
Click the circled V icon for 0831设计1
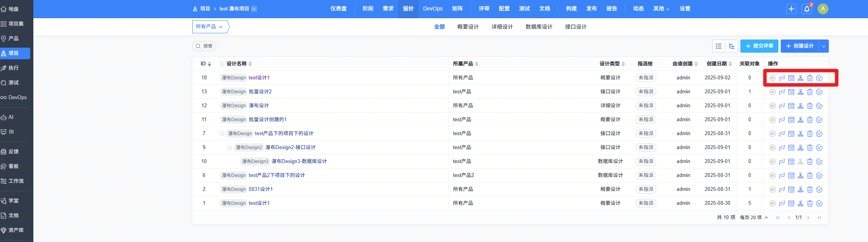(819, 189)
